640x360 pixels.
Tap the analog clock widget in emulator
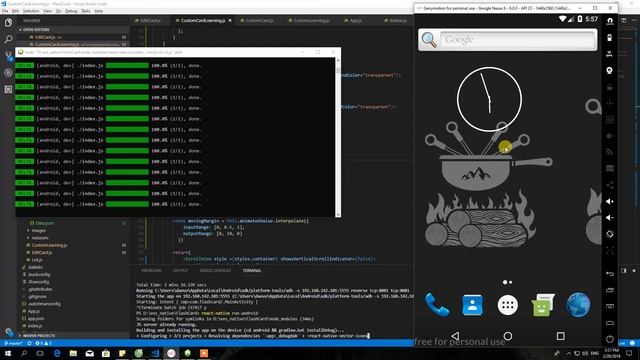pos(489,99)
